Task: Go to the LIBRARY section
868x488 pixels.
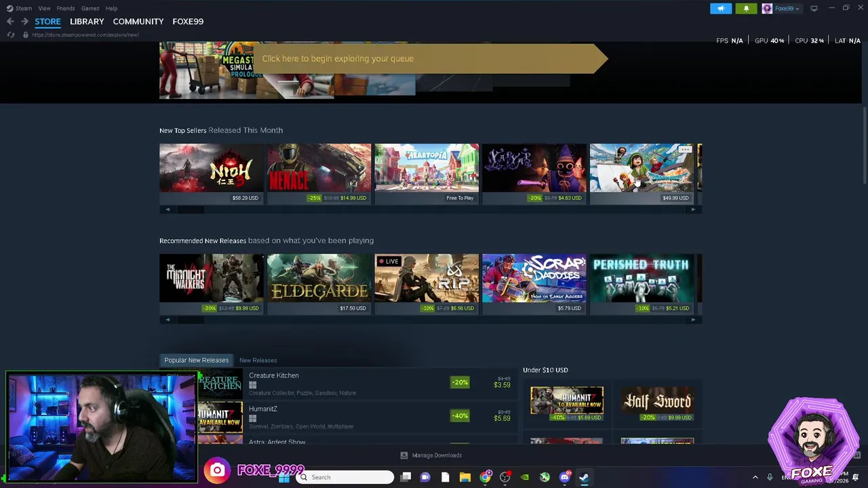Action: point(87,22)
